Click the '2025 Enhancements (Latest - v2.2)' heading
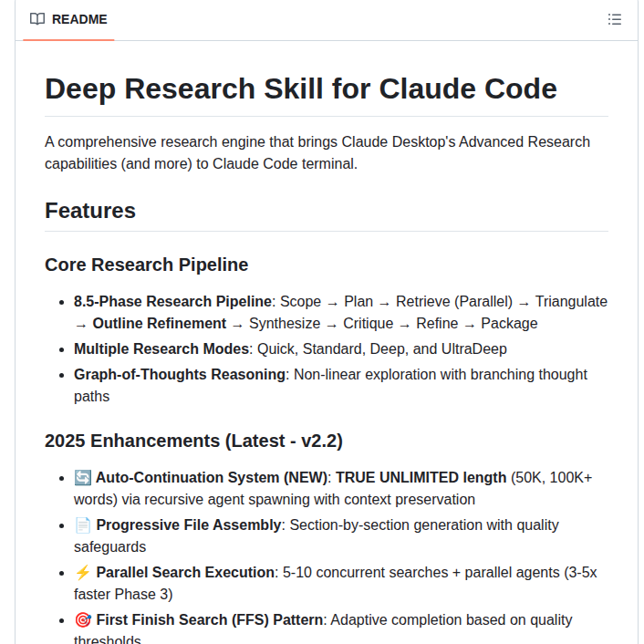 coord(193,441)
